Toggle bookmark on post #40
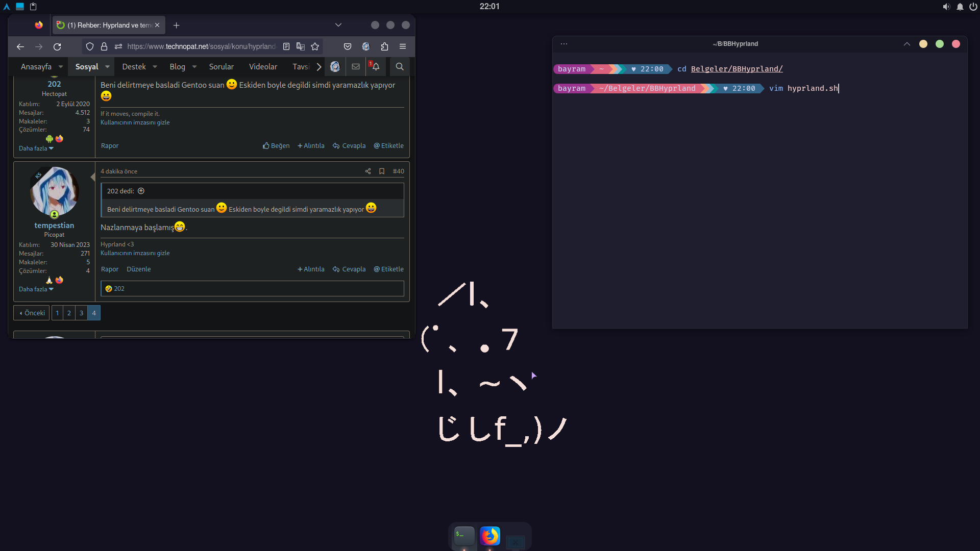The width and height of the screenshot is (980, 551). tap(382, 171)
